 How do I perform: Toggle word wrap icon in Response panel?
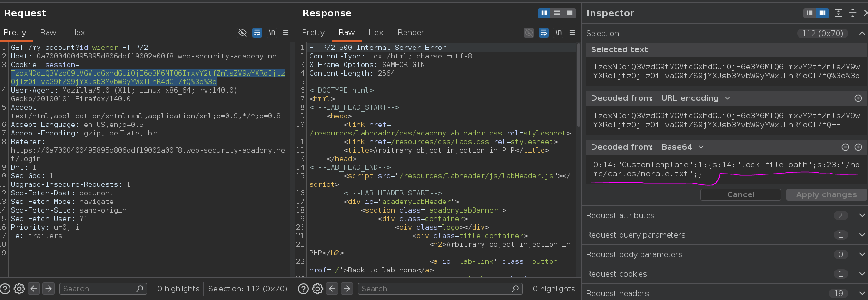point(543,32)
